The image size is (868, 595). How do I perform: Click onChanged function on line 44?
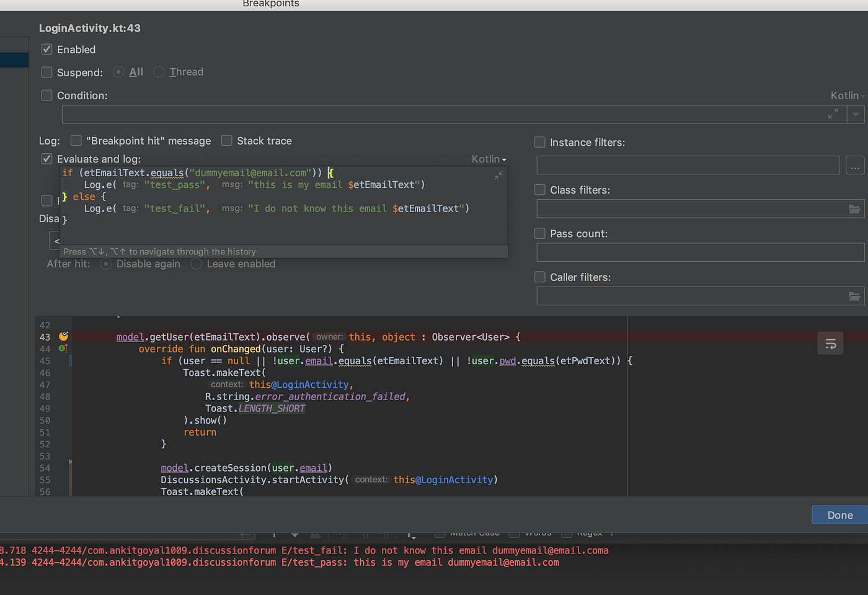coord(235,349)
